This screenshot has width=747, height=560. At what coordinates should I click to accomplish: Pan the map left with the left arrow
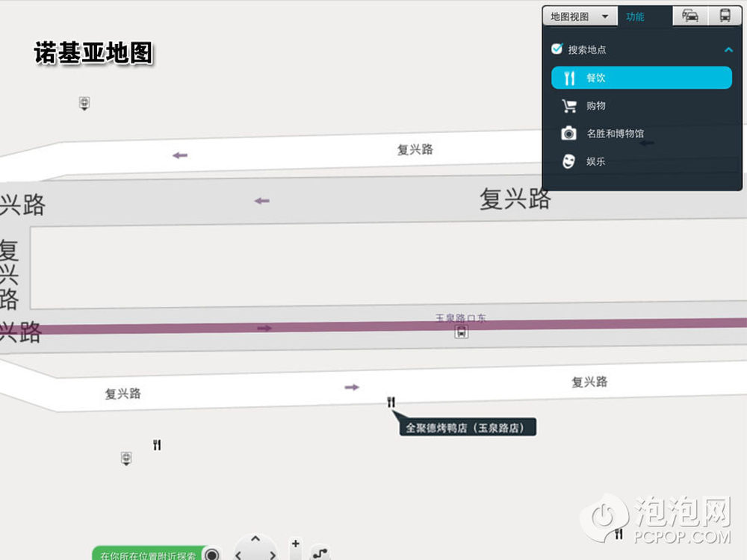click(238, 555)
